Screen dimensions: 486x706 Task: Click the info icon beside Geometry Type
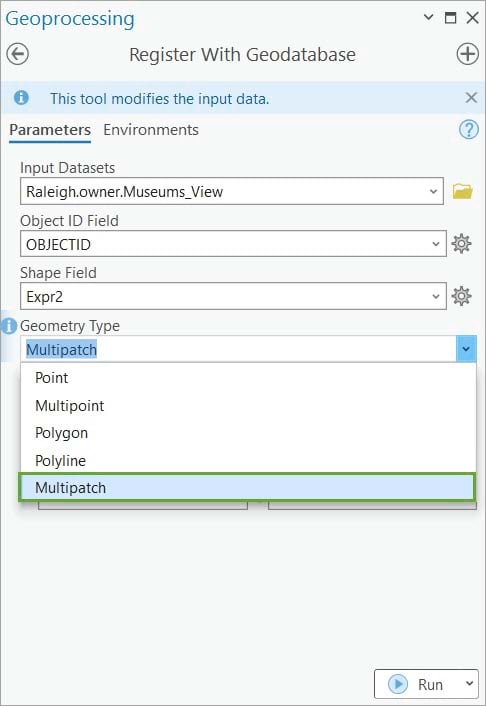[x=9, y=326]
